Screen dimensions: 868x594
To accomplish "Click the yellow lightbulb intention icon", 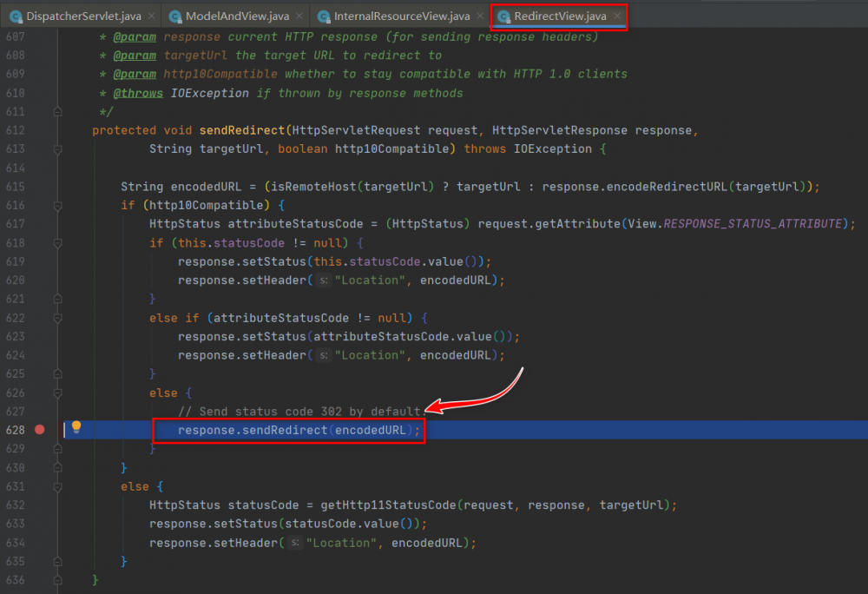I will coord(76,427).
